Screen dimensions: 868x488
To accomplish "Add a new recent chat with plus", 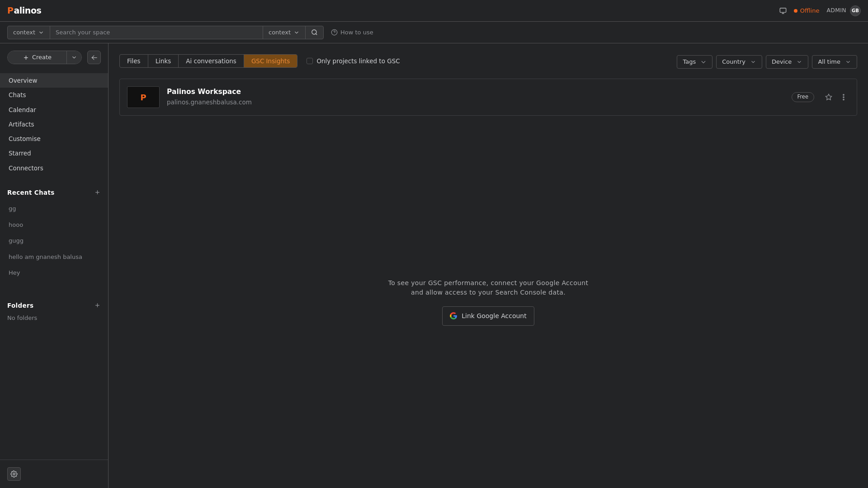I will (x=97, y=192).
